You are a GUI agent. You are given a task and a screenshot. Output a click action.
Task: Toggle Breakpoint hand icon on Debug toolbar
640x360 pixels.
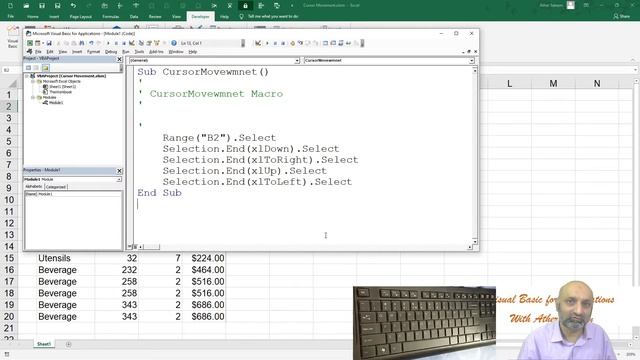pyautogui.click(x=293, y=43)
